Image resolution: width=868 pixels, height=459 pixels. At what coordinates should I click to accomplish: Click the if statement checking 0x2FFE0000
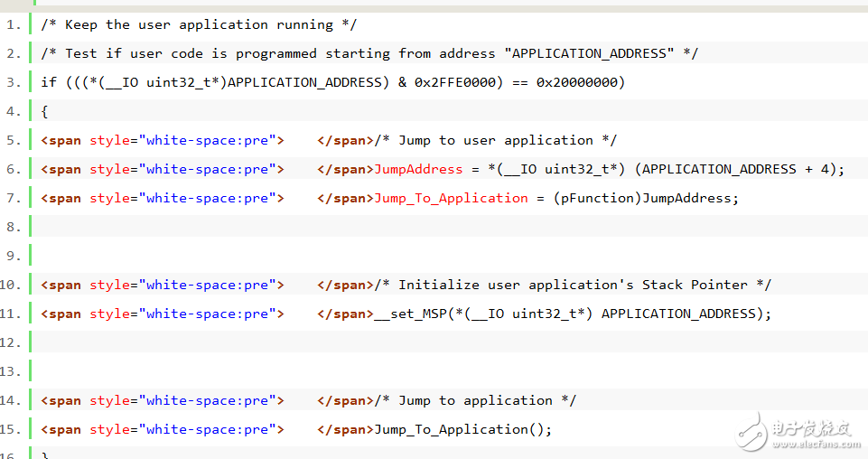pos(332,82)
